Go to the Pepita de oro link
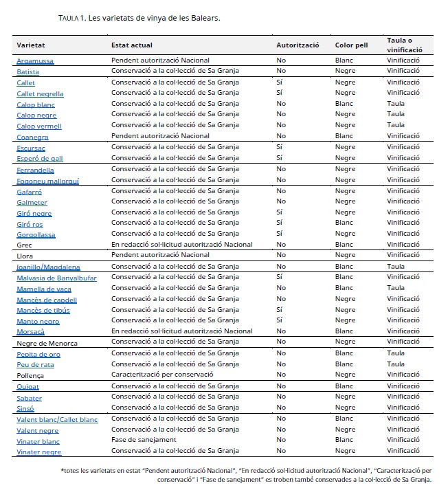Viewport: 448px width, 488px height. click(x=38, y=354)
